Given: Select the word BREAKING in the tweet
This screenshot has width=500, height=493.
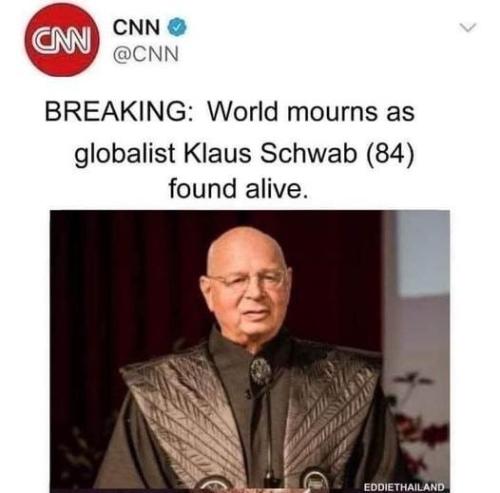Looking at the screenshot, I should [x=118, y=112].
